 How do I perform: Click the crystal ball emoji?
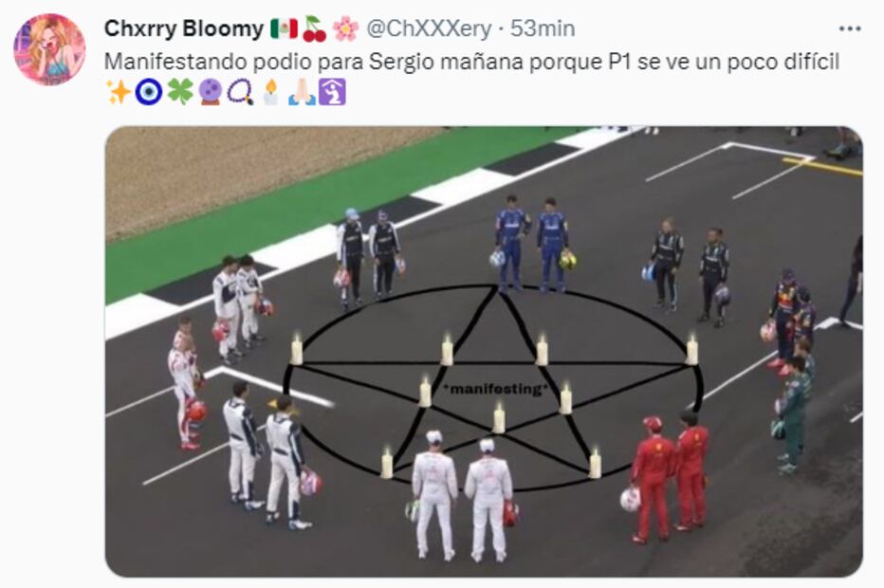click(211, 92)
